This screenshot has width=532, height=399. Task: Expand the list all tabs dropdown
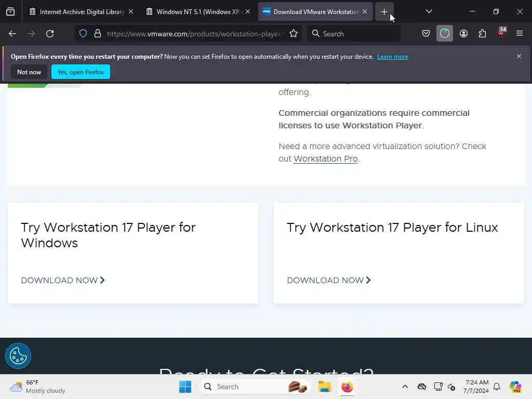coord(429,11)
